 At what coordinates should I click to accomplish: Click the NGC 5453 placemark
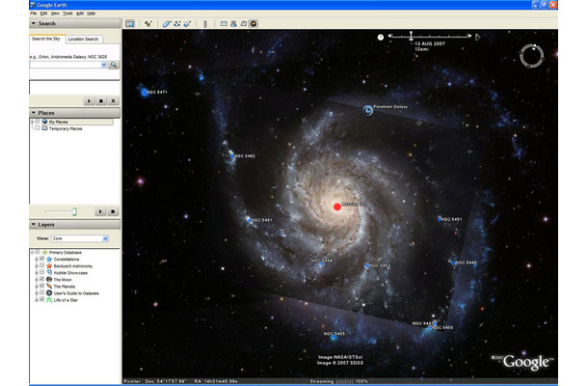[367, 265]
